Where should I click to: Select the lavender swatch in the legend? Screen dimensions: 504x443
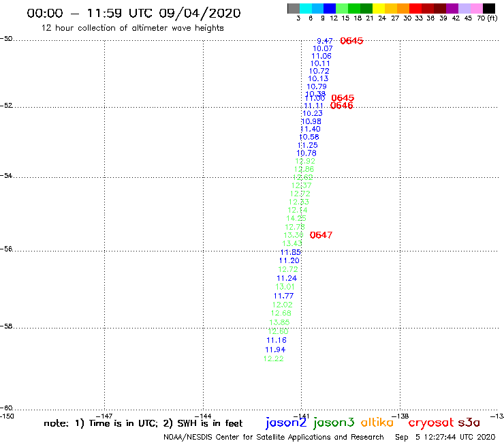pos(464,8)
